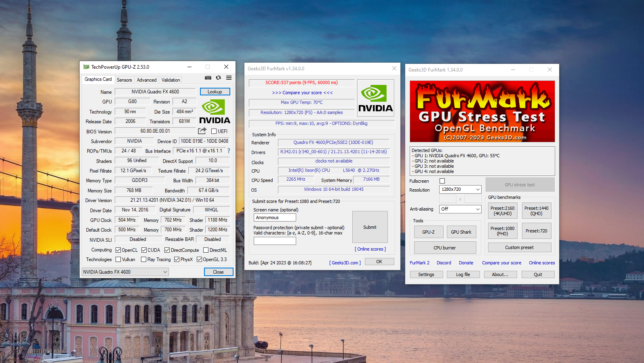644x363 pixels.
Task: Click Online scores link in main FurMark
Action: tap(542, 263)
